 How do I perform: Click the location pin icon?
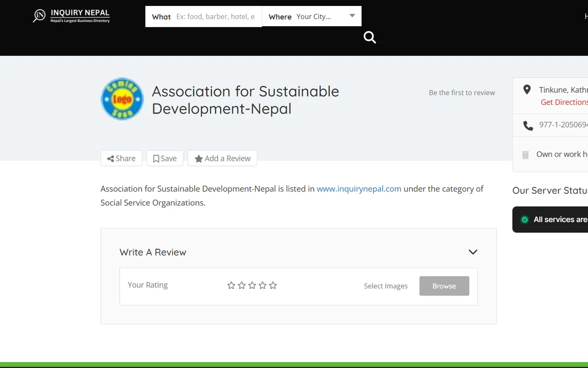527,90
